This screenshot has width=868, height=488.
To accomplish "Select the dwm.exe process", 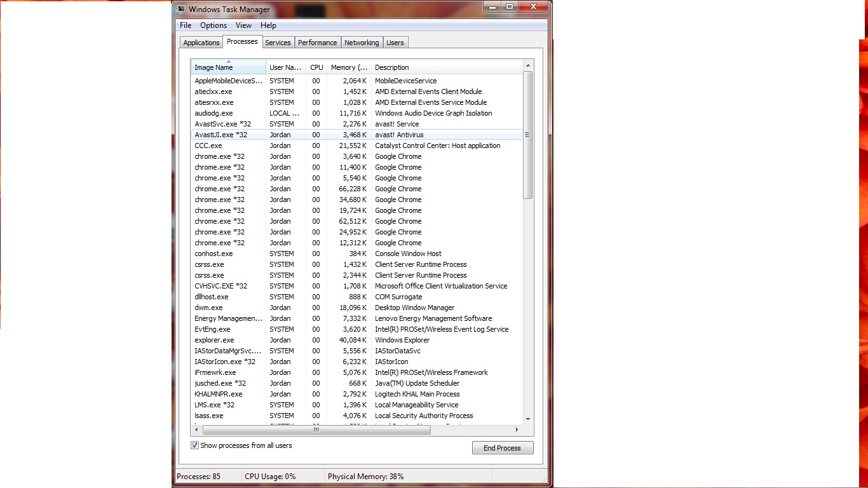I will point(357,308).
